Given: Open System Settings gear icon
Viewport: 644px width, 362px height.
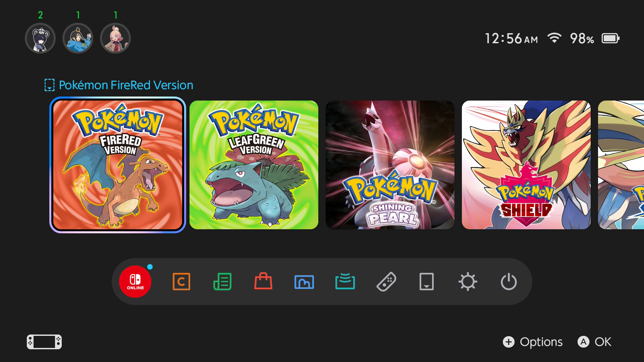Looking at the screenshot, I should pyautogui.click(x=468, y=282).
